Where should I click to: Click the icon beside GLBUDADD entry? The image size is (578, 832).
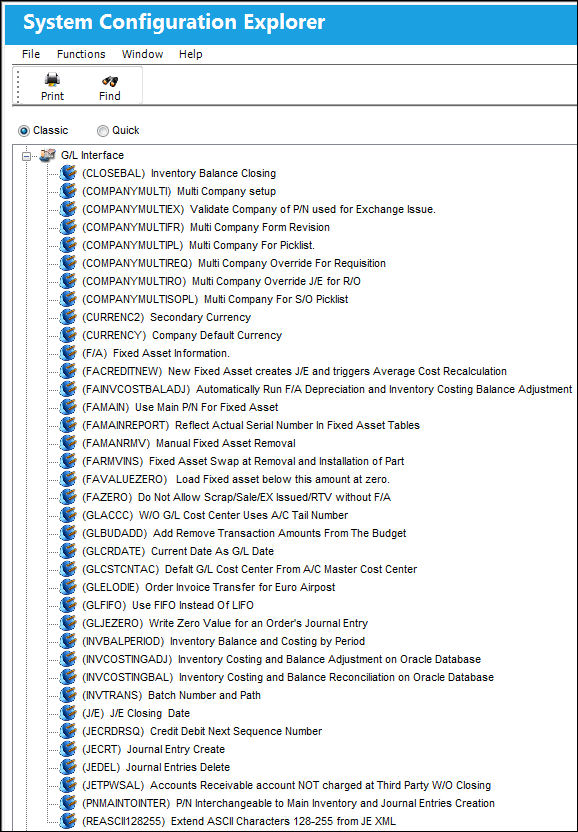tap(68, 533)
